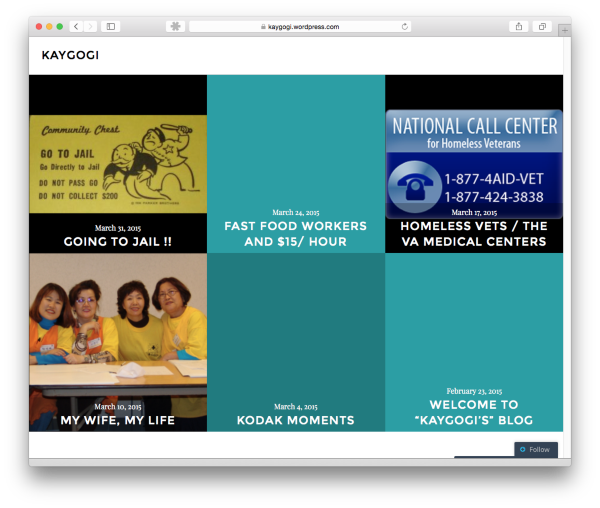Open the KAYGOGI site title link
The height and width of the screenshot is (508, 600).
(70, 55)
